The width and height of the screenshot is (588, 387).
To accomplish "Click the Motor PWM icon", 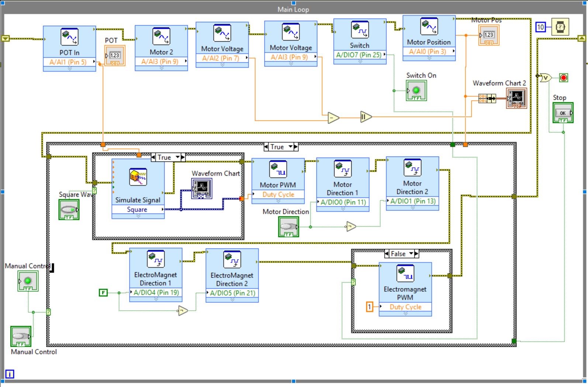I will (x=278, y=169).
